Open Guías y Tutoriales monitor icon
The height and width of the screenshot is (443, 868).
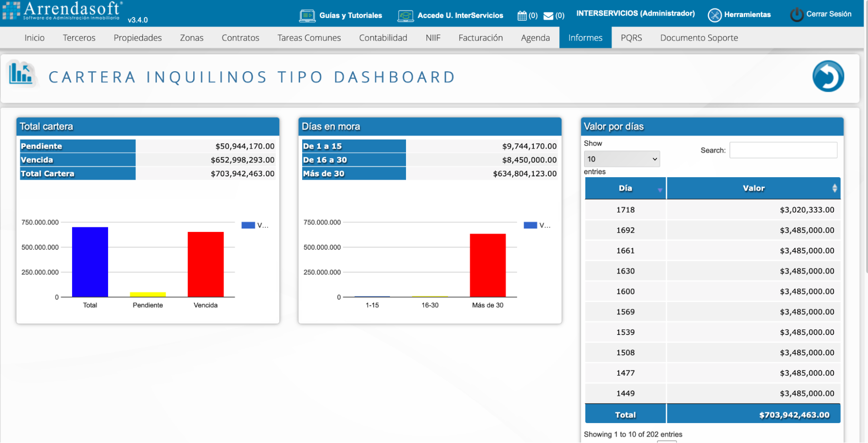pyautogui.click(x=307, y=16)
